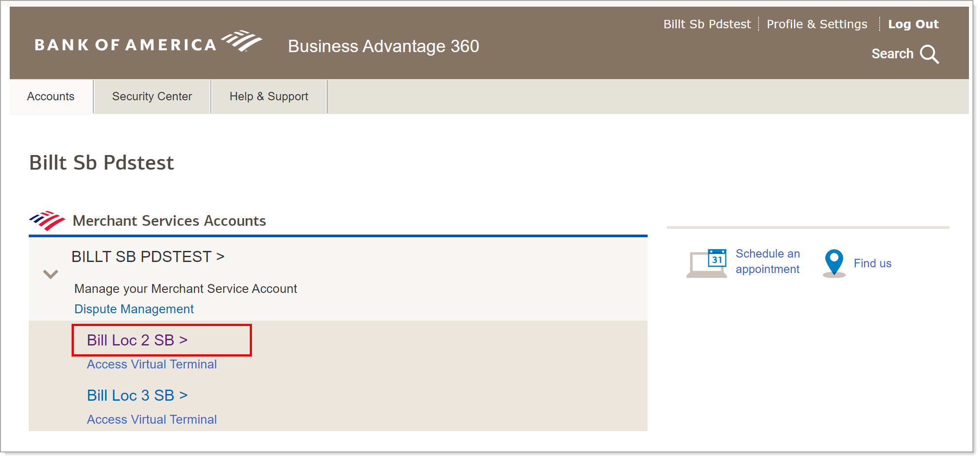
Task: Access Virtual Terminal for Bill Loc 2 SB
Action: (152, 364)
